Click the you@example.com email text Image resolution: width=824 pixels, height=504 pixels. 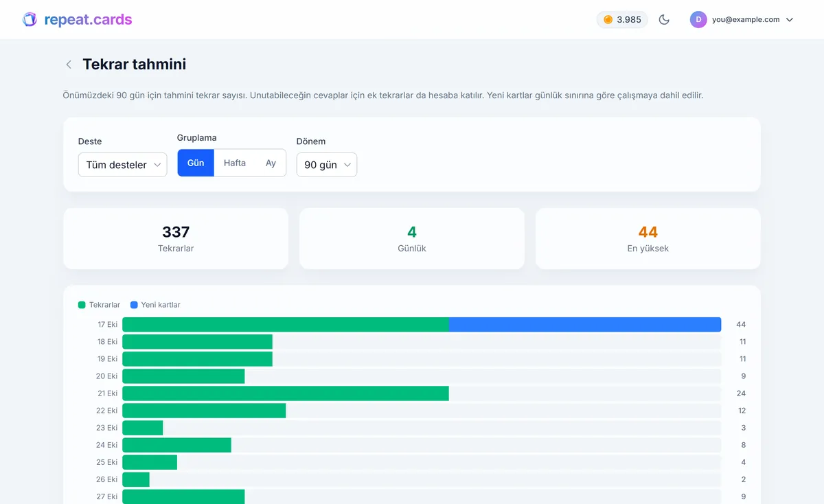[746, 19]
